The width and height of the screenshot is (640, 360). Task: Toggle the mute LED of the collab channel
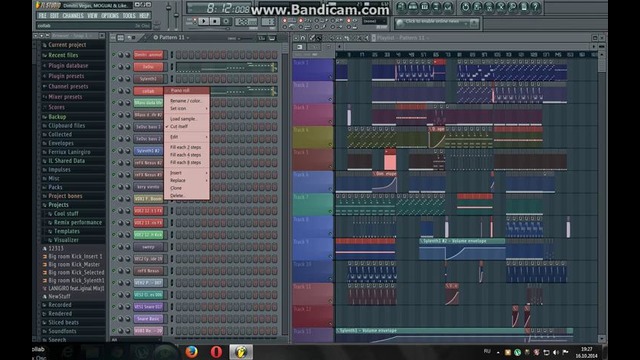pos(114,91)
